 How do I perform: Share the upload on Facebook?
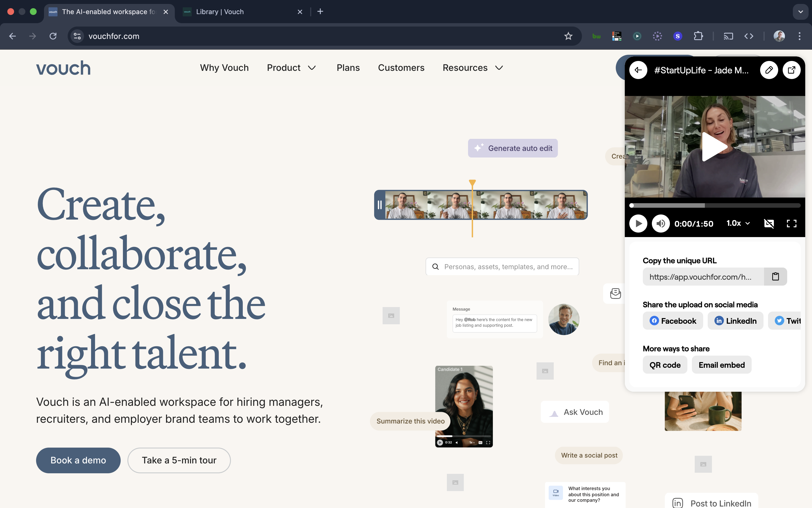coord(673,321)
